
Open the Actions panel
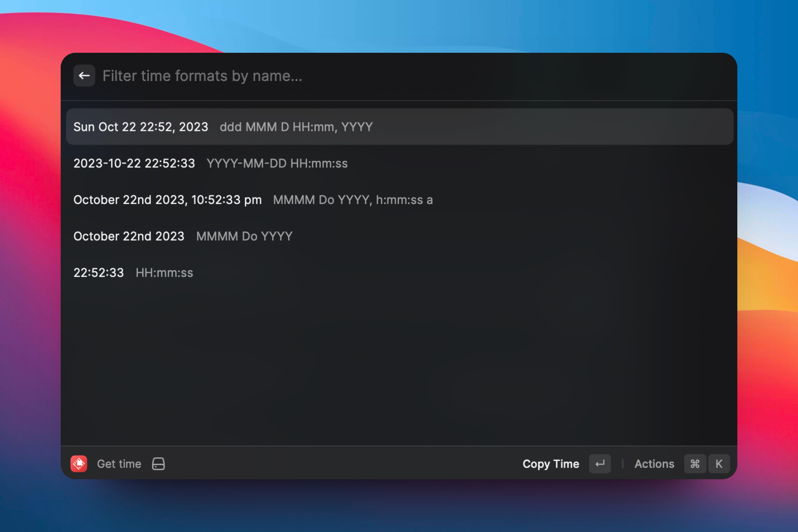point(654,464)
